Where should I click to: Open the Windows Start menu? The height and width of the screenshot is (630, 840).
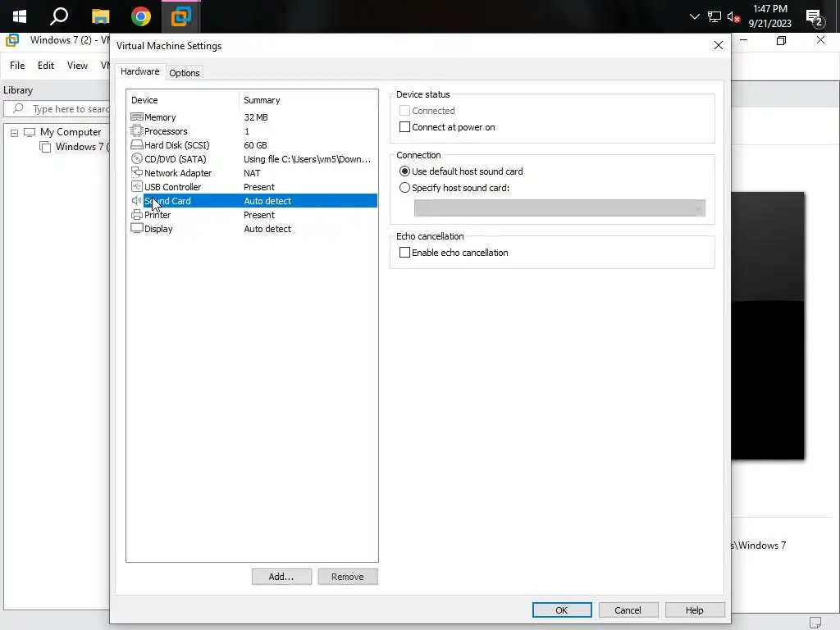click(x=20, y=16)
